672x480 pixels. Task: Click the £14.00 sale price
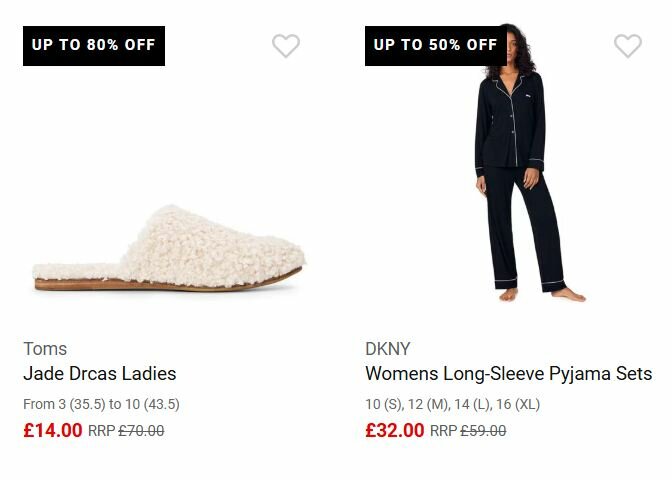point(53,431)
